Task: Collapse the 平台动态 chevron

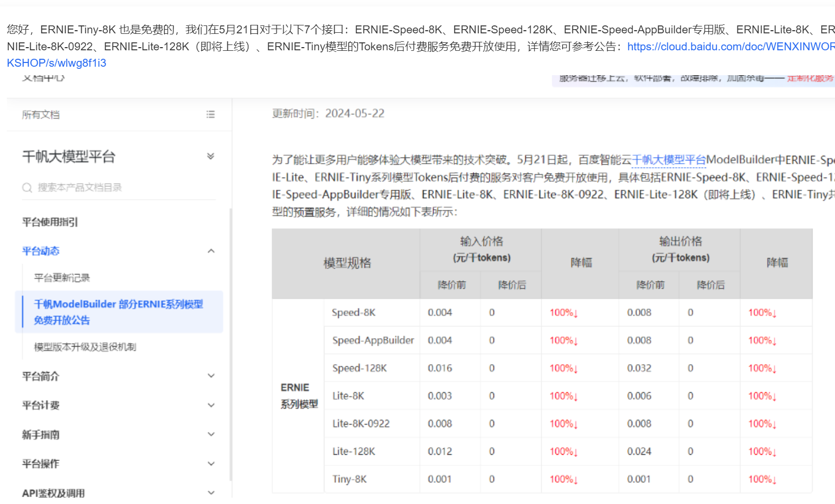Action: pos(211,251)
